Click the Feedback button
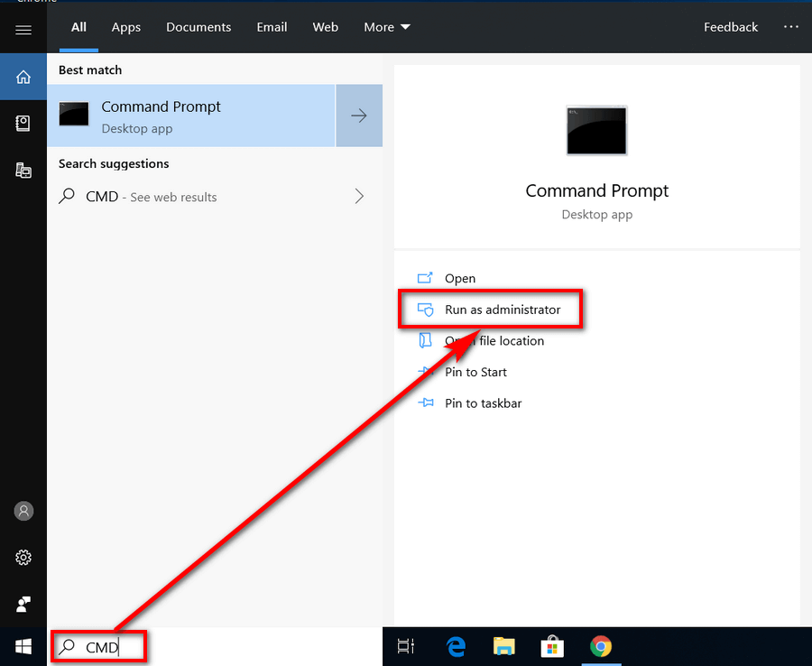812x666 pixels. 730,27
